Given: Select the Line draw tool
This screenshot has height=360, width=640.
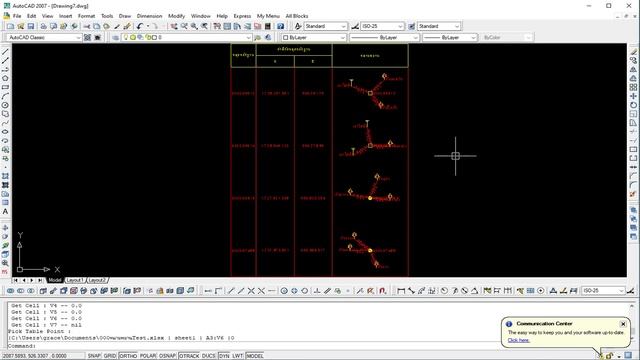Looking at the screenshot, I should tap(5, 52).
